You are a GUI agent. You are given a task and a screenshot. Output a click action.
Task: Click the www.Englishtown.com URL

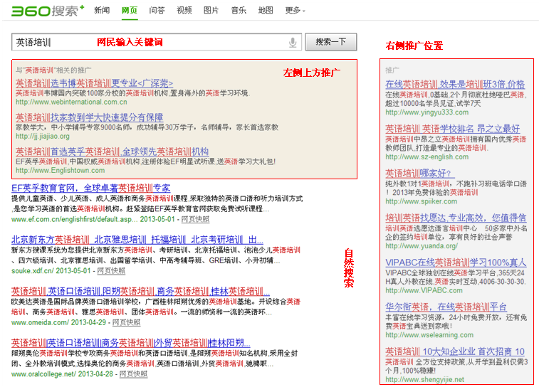[60, 171]
